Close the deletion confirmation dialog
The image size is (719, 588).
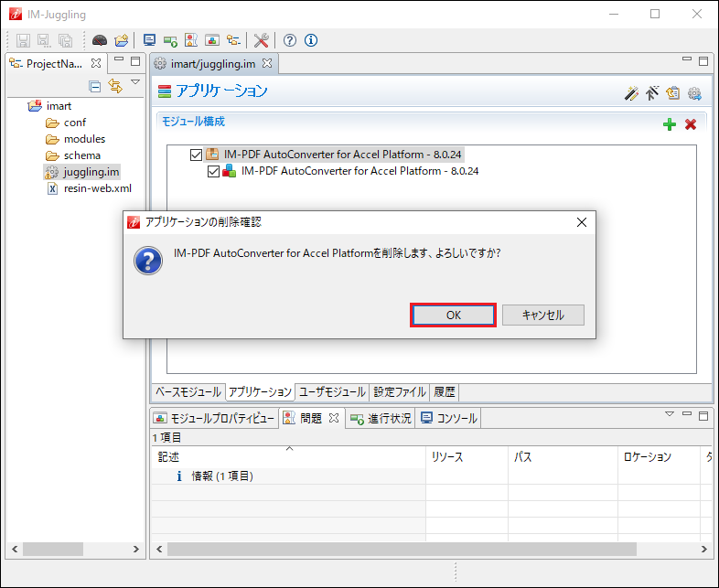582,222
